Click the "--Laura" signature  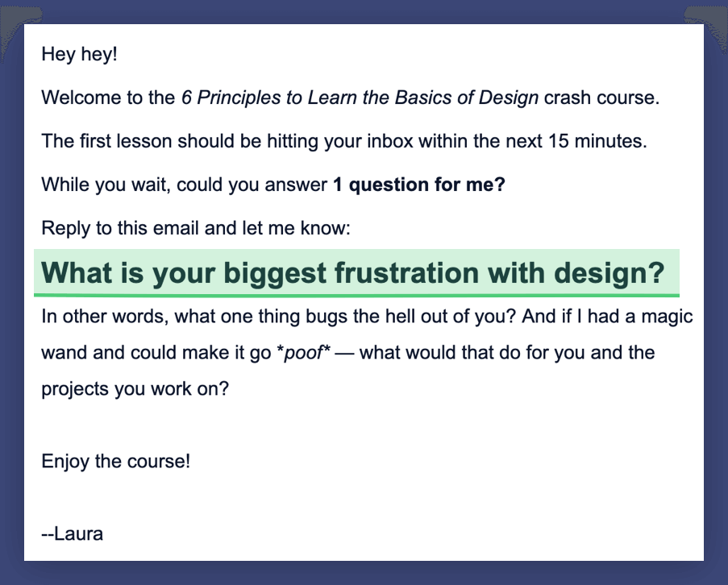click(72, 534)
